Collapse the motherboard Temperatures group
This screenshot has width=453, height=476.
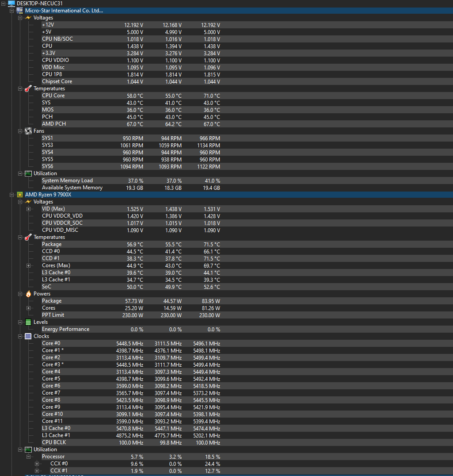pos(20,88)
